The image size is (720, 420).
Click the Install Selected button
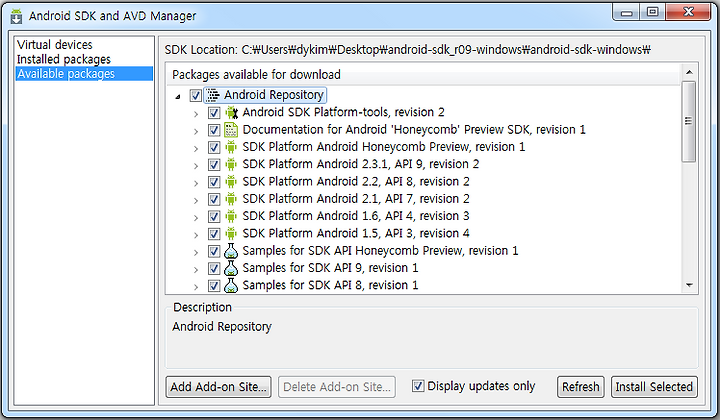point(654,387)
